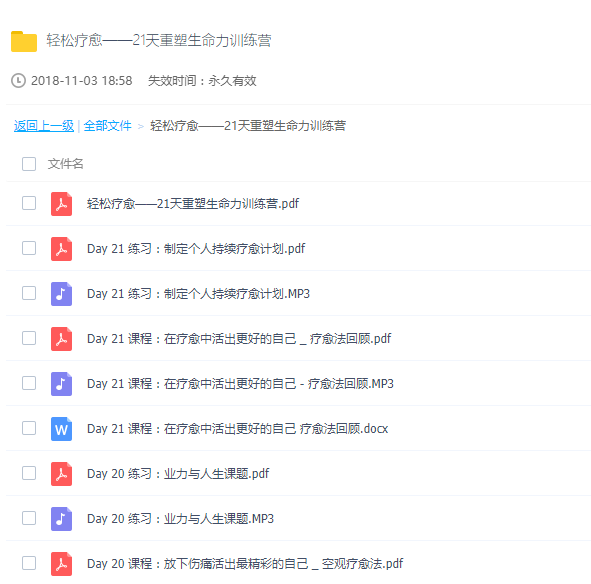
Task: Click PDF icon of Day 20 课程 空观疗愈法.pdf
Action: click(61, 564)
